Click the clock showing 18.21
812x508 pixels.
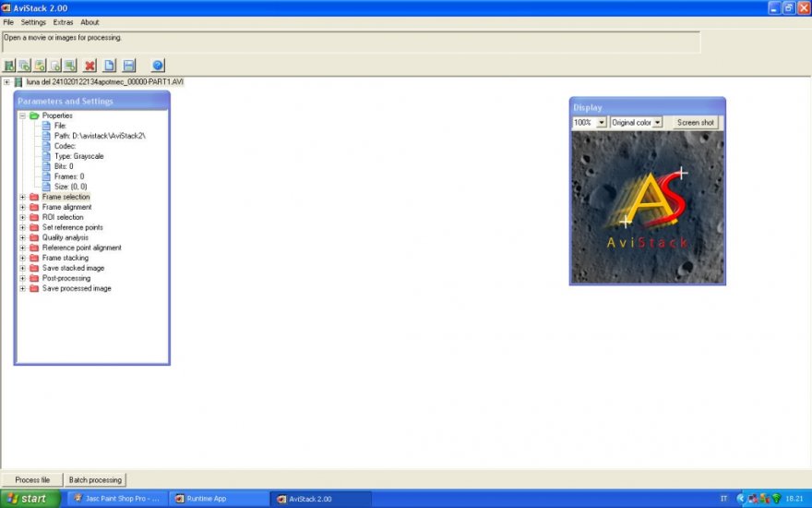794,499
